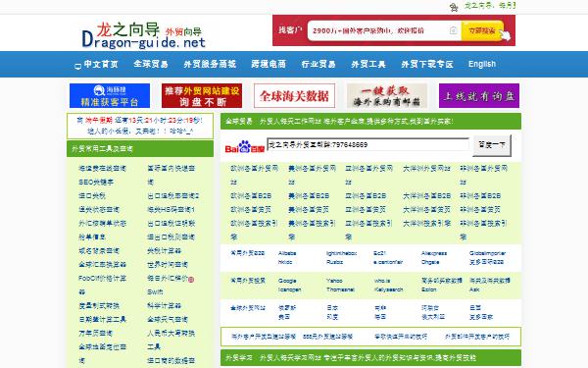The image size is (588, 368).
Task: Click the Baidu logo
Action: coord(244,146)
